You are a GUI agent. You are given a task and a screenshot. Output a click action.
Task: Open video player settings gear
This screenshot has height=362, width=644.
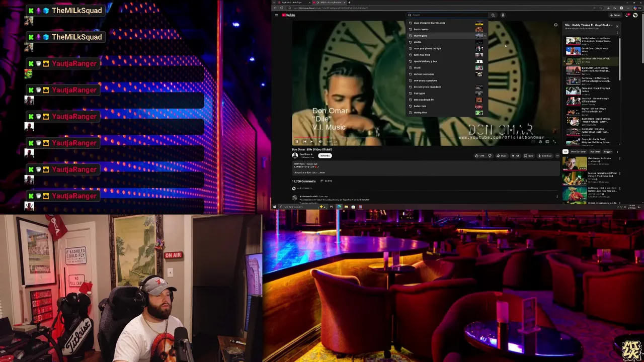(x=540, y=142)
